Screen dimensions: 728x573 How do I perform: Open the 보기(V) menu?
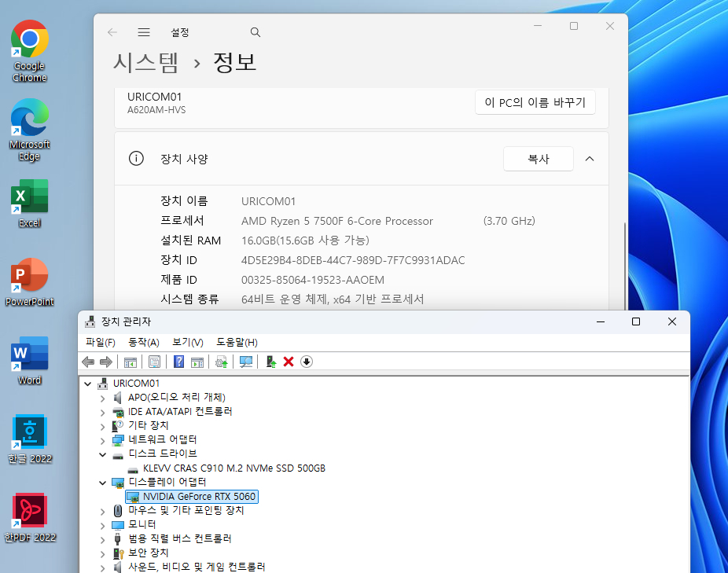coord(186,342)
